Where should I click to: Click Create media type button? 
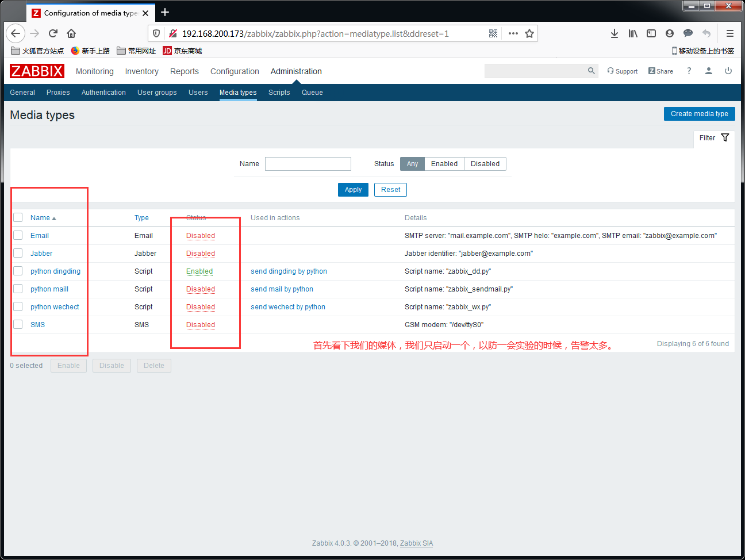(x=699, y=114)
